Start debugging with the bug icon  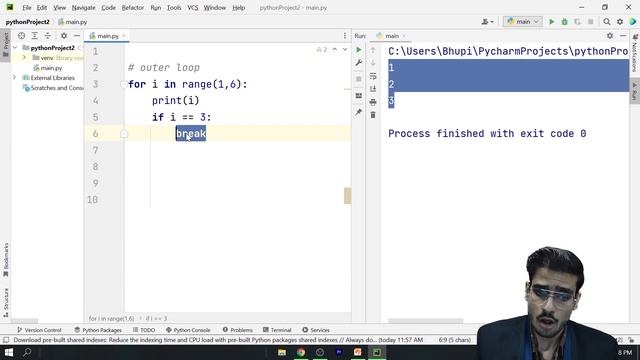(564, 22)
